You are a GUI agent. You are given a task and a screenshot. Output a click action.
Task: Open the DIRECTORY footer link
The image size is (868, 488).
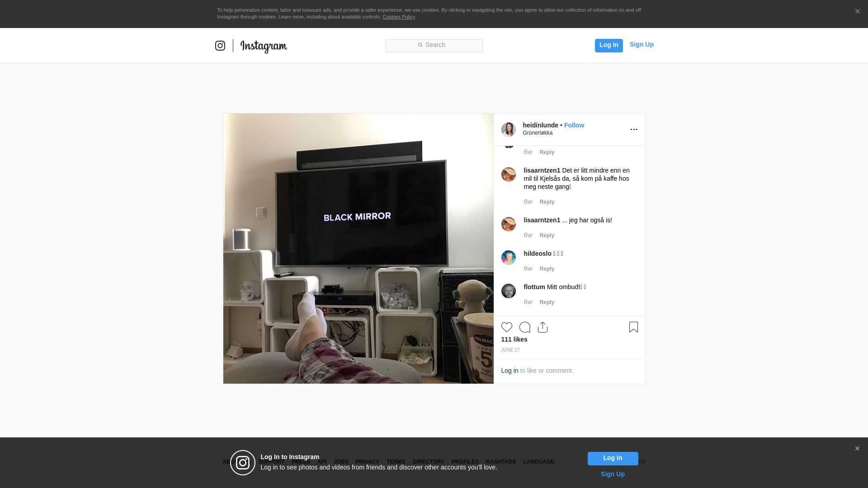tap(429, 462)
